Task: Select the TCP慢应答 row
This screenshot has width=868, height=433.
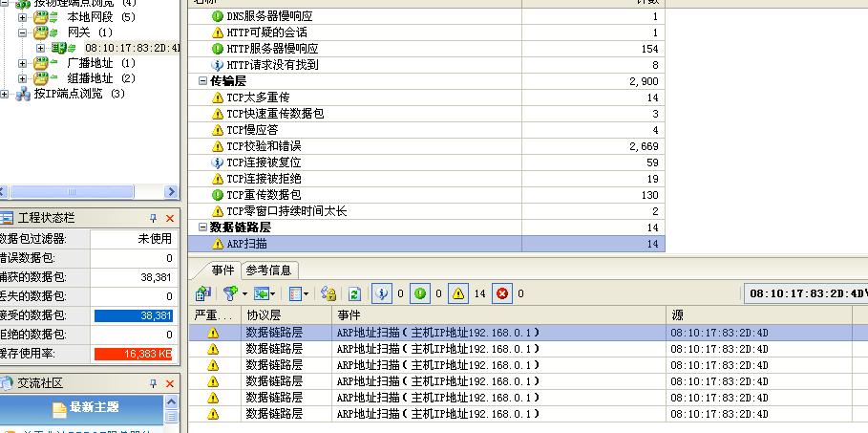Action: point(426,130)
